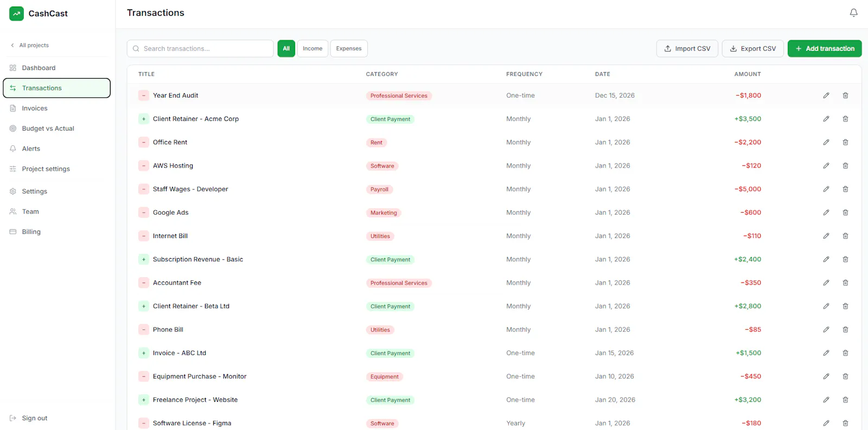Click the +$3,200 amount

[x=748, y=400]
